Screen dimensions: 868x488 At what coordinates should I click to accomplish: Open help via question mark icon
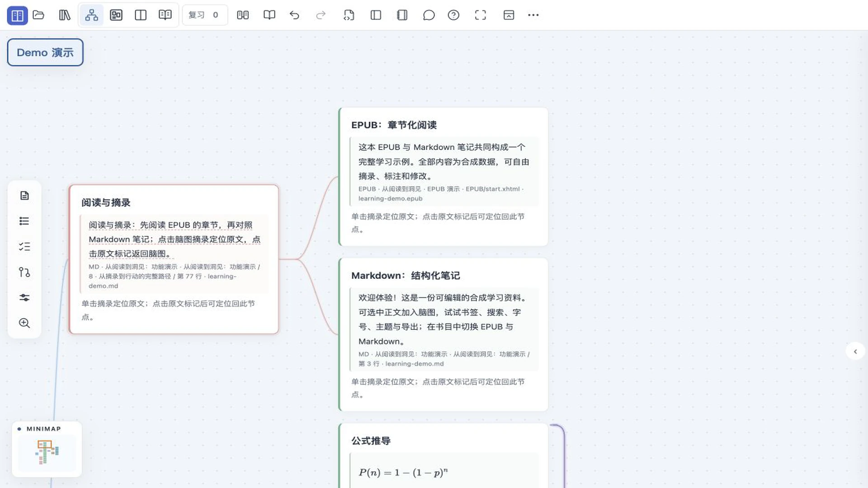[x=453, y=15]
